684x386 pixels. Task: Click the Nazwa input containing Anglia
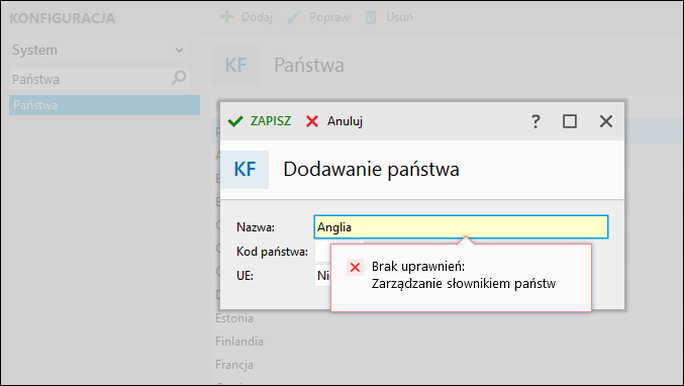[x=461, y=227]
